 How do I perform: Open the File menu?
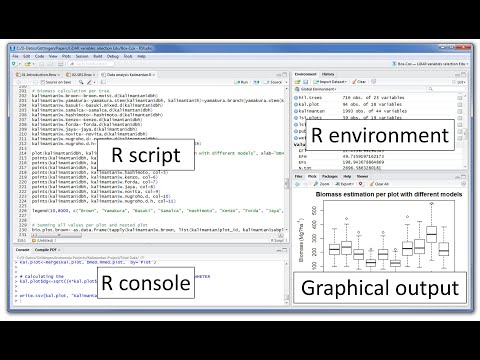click(x=15, y=56)
